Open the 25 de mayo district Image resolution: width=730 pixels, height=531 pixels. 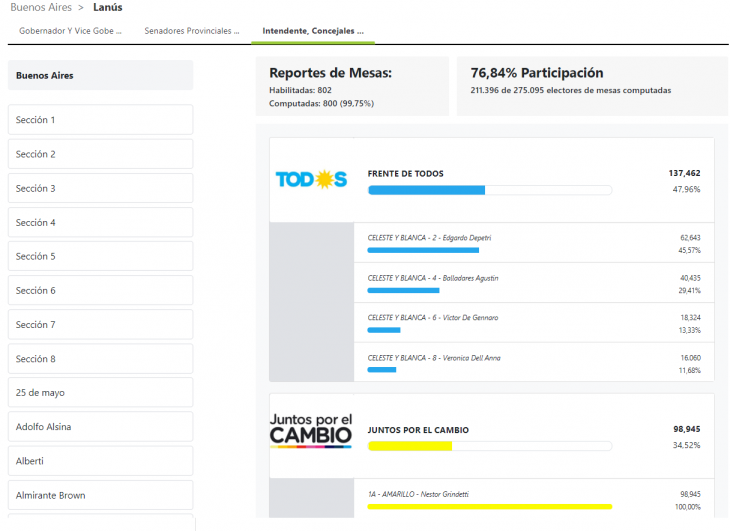pos(101,392)
